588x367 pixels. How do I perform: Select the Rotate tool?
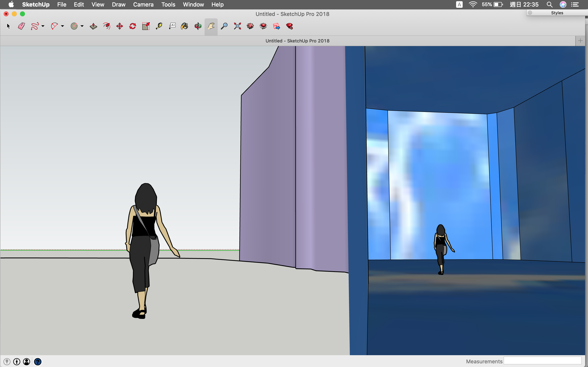click(x=133, y=26)
